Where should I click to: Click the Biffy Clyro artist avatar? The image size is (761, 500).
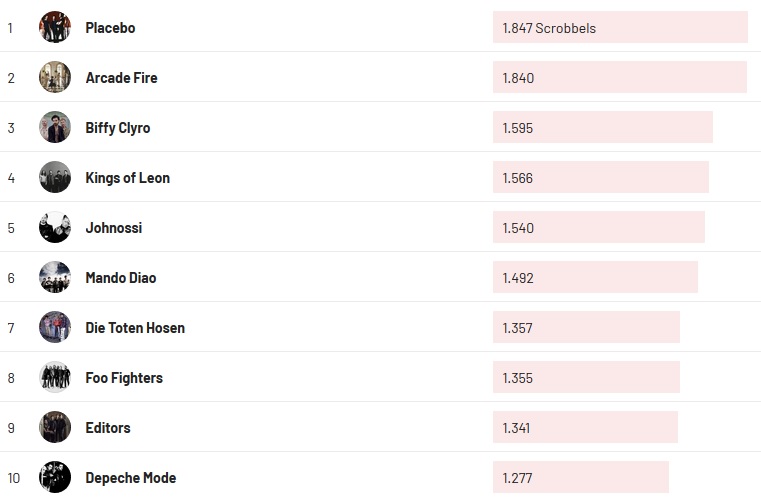tap(55, 127)
